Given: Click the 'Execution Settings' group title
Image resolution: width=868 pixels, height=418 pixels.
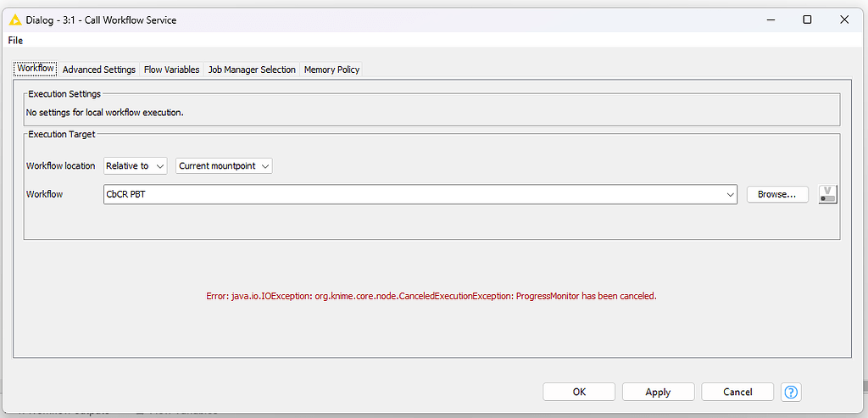Looking at the screenshot, I should [64, 93].
